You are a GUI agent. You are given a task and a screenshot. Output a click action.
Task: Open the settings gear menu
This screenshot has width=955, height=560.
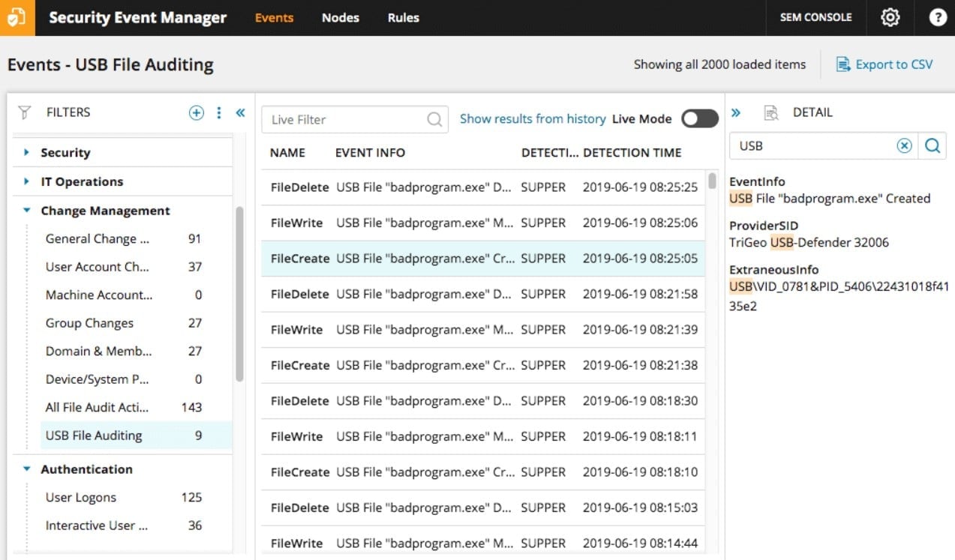[890, 17]
